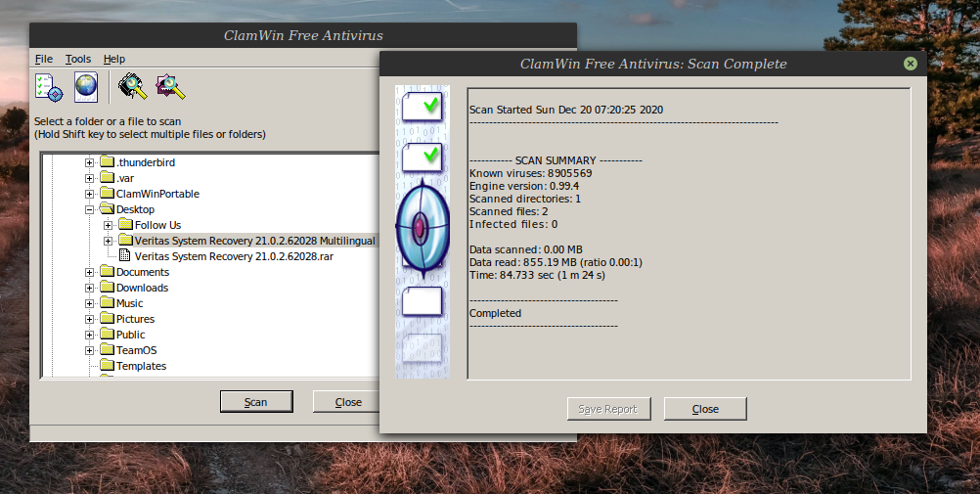Click the 'Time: 84.733 sec' line
Screen dimensions: 980x494
point(537,275)
